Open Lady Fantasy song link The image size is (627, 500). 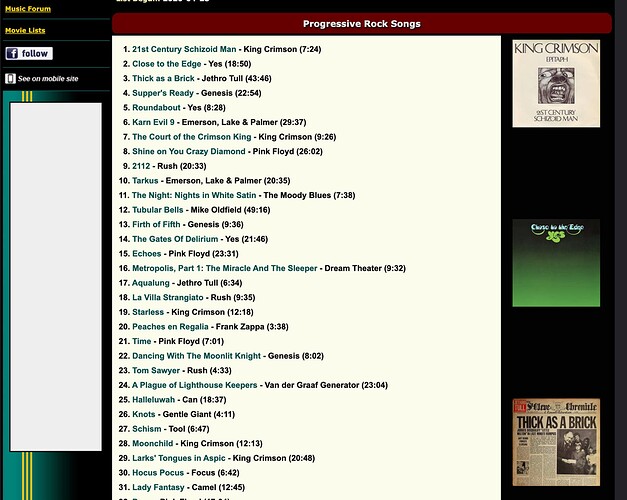(158, 487)
